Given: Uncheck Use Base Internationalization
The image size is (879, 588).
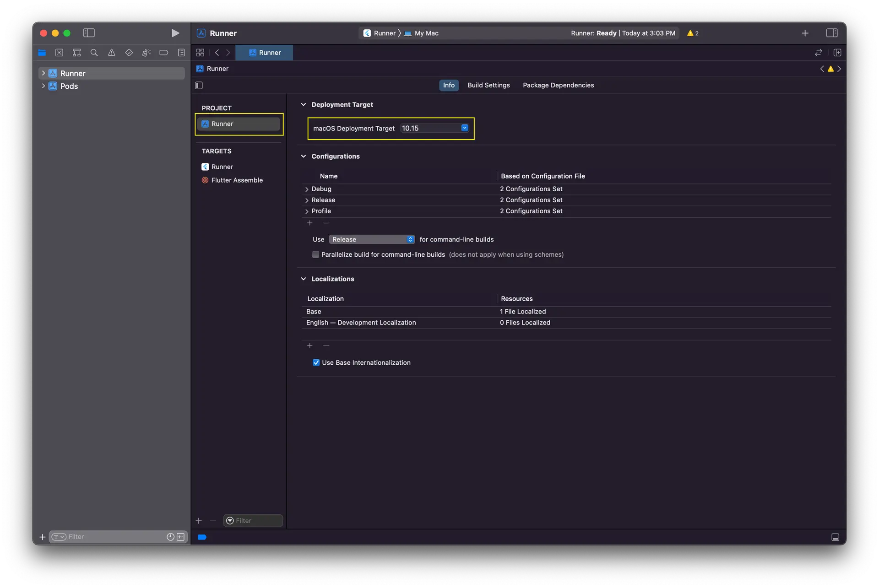Looking at the screenshot, I should point(316,362).
